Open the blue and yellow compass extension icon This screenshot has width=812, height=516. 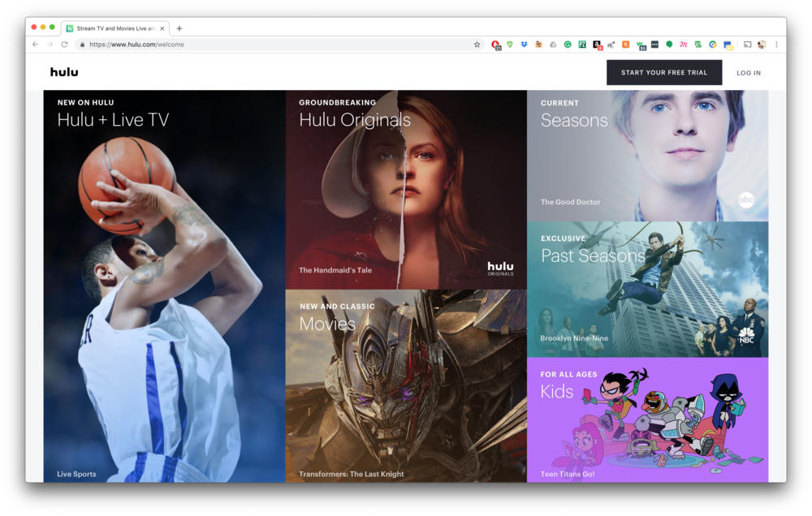coord(713,45)
